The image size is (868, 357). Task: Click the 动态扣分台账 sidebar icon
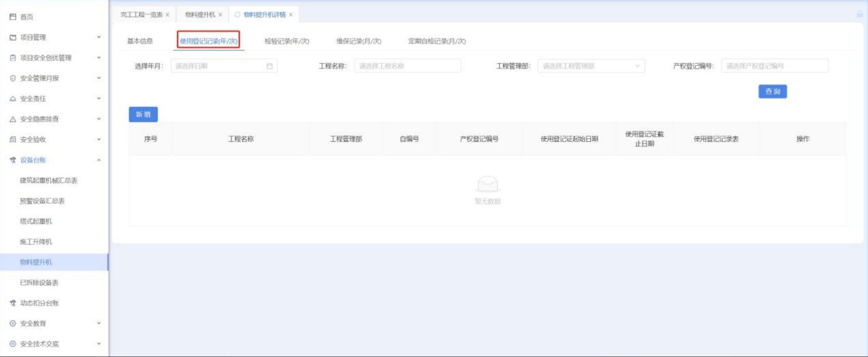click(x=13, y=303)
